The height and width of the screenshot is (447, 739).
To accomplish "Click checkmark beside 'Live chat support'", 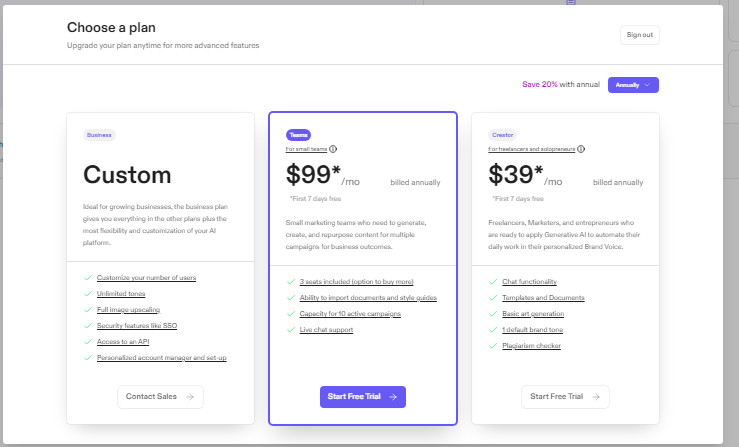I will pos(291,330).
